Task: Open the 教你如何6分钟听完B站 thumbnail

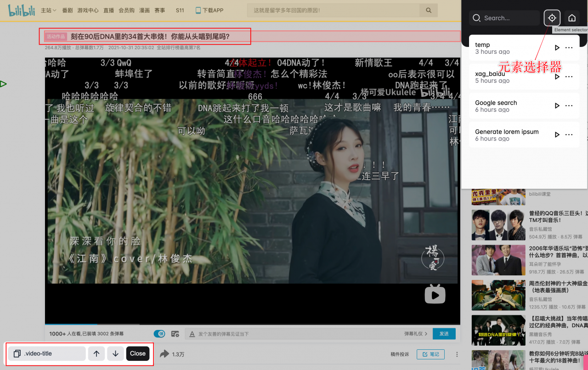Action: point(498,360)
